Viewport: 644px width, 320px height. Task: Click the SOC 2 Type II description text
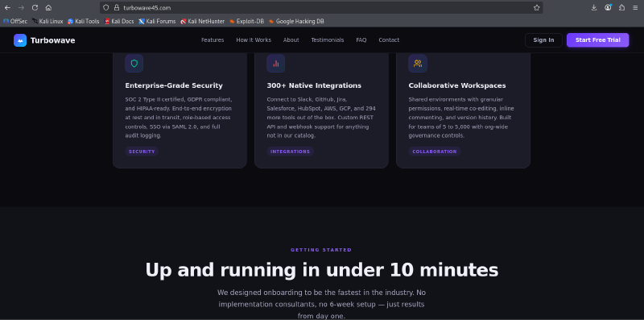(x=180, y=117)
